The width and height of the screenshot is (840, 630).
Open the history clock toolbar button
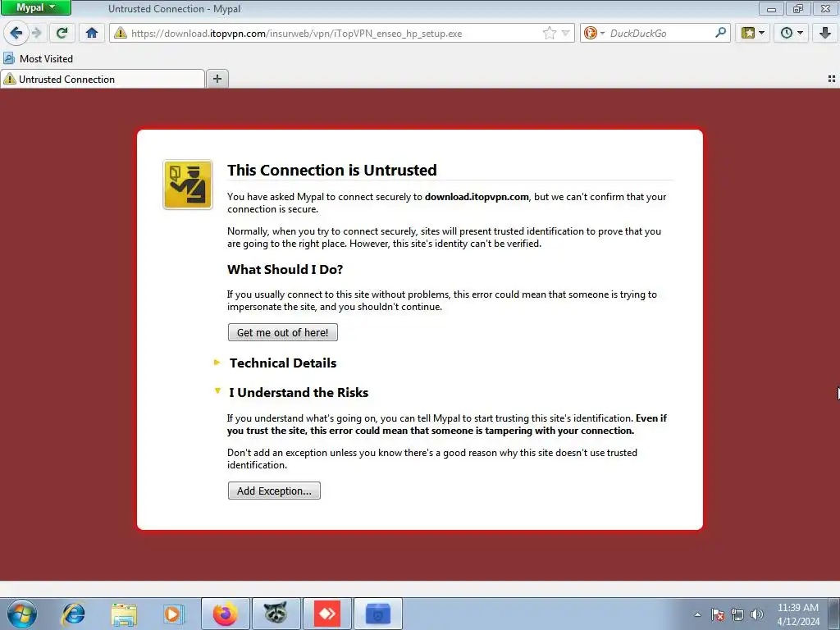[x=792, y=33]
